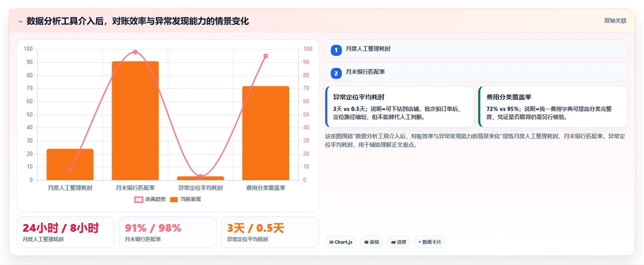The width and height of the screenshot is (644, 265).
Task: Click the trend line point at 98
Action: pos(135,52)
